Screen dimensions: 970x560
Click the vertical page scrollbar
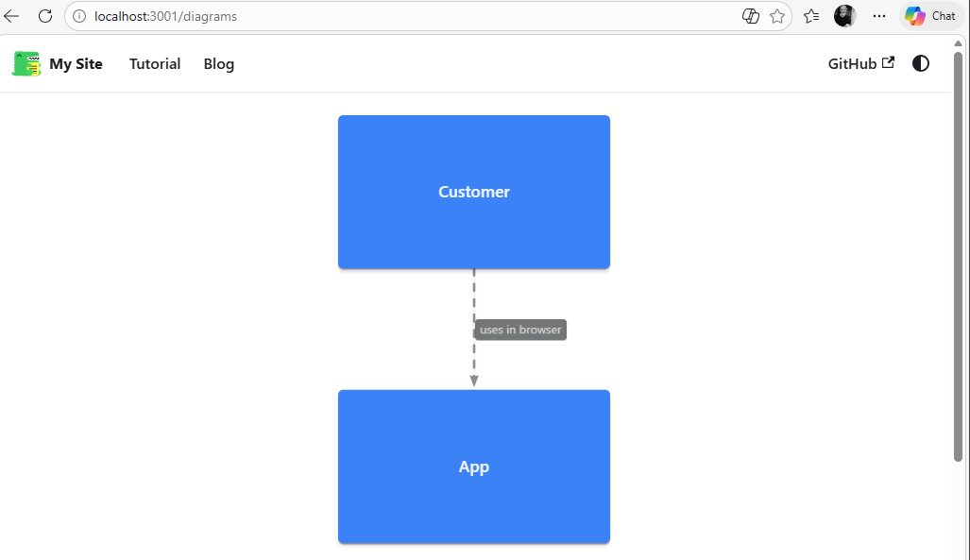tap(958, 255)
